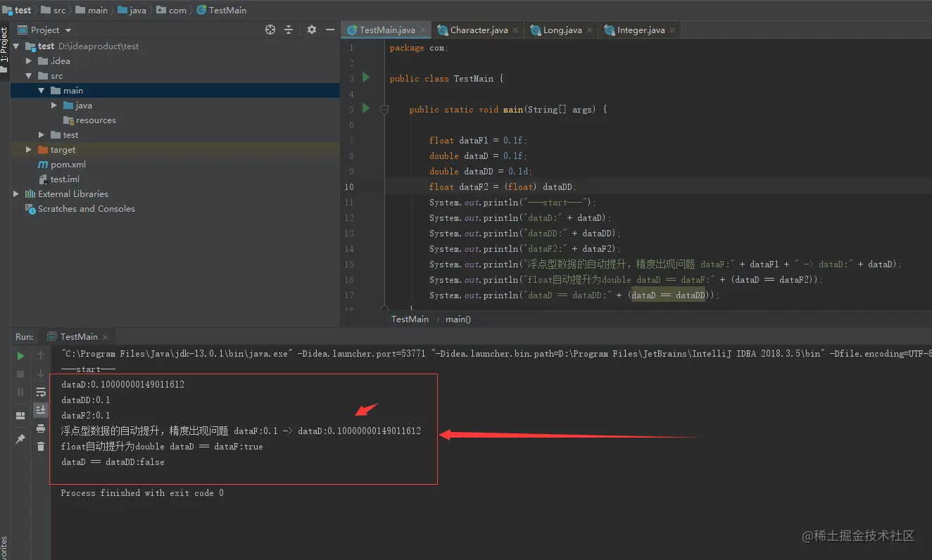The height and width of the screenshot is (560, 932).
Task: Click main() in the breadcrumb bar
Action: (x=458, y=319)
